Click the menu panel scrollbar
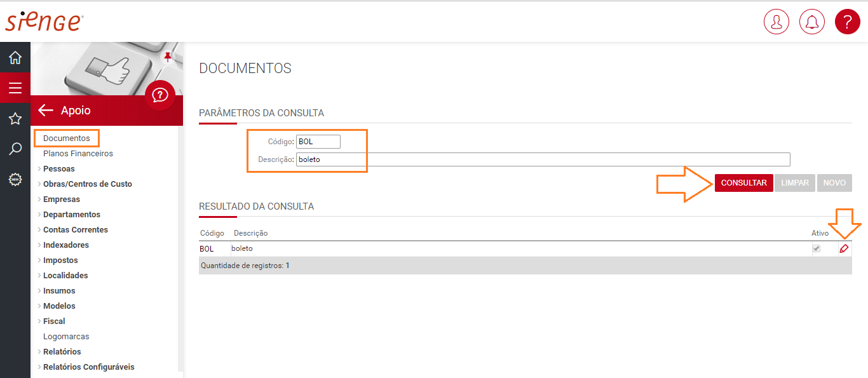The image size is (868, 378). coord(180,248)
